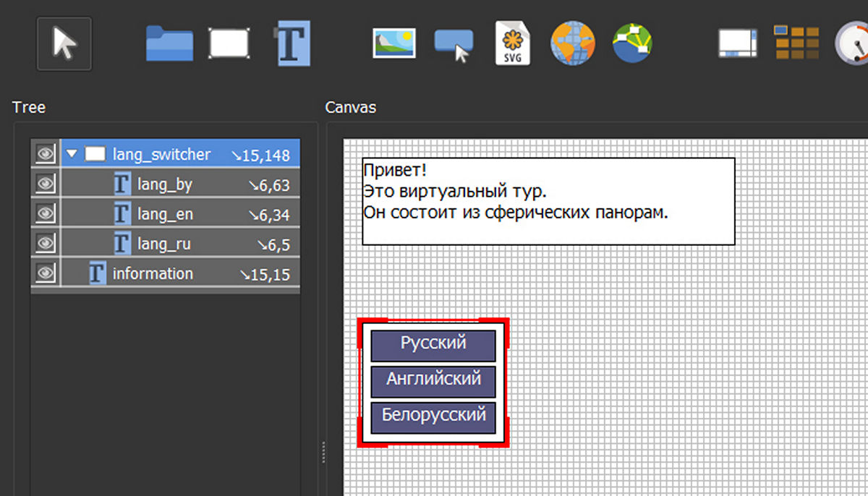The width and height of the screenshot is (868, 496).
Task: Select the node network globe tool
Action: click(x=632, y=43)
